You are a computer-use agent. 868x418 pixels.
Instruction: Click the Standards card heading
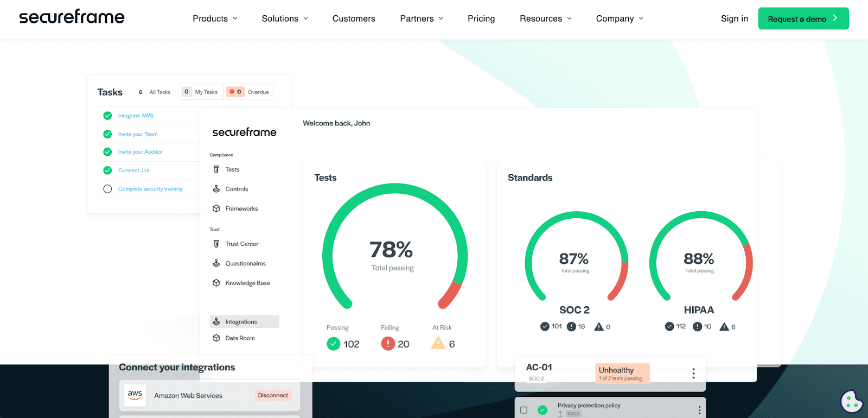[x=530, y=178]
